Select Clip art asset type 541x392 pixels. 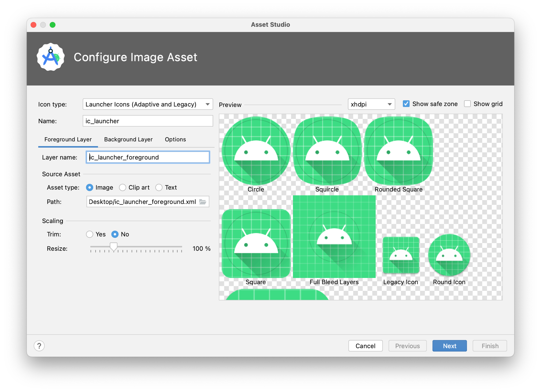(123, 187)
